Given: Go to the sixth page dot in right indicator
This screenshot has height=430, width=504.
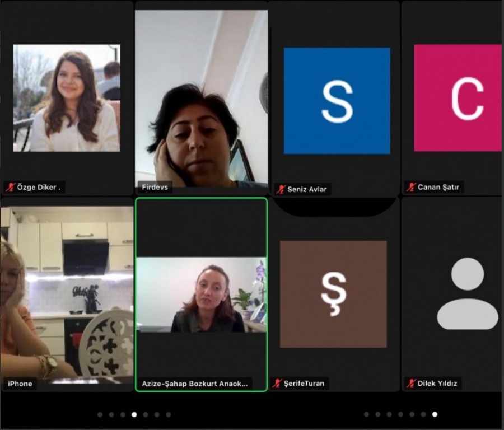Looking at the screenshot, I should [x=423, y=414].
